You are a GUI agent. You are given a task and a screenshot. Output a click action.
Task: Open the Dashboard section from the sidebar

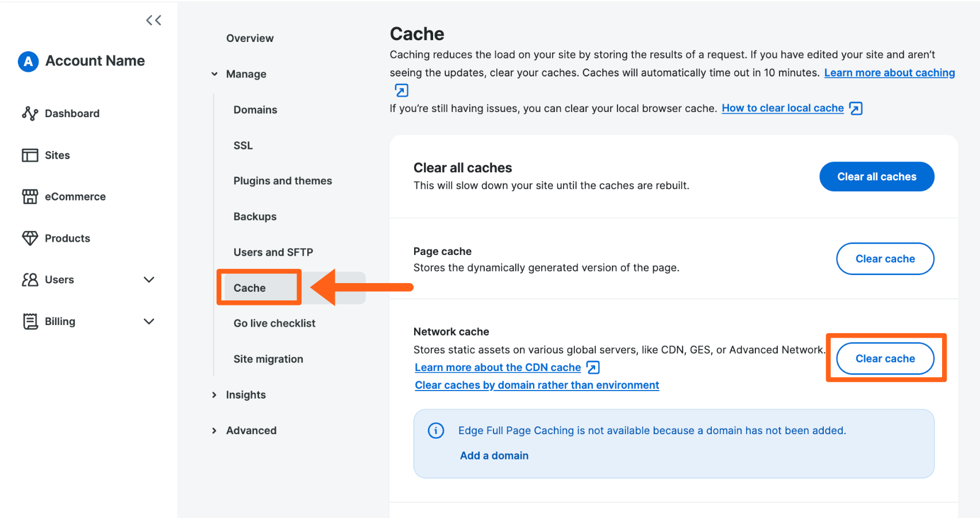(30, 113)
